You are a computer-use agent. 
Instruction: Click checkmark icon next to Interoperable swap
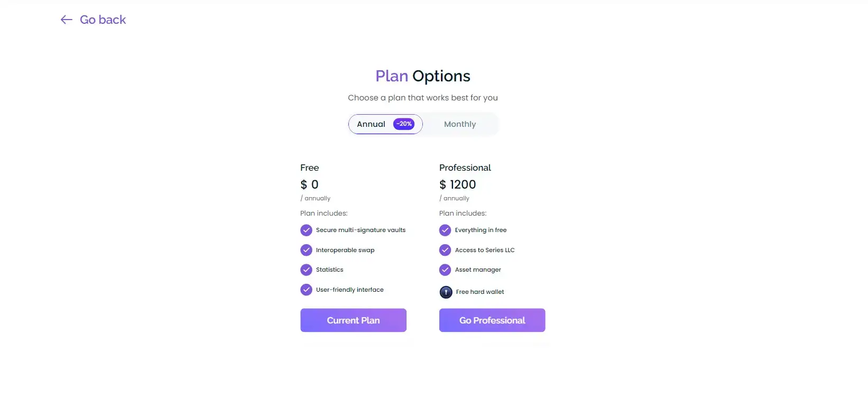click(x=306, y=250)
